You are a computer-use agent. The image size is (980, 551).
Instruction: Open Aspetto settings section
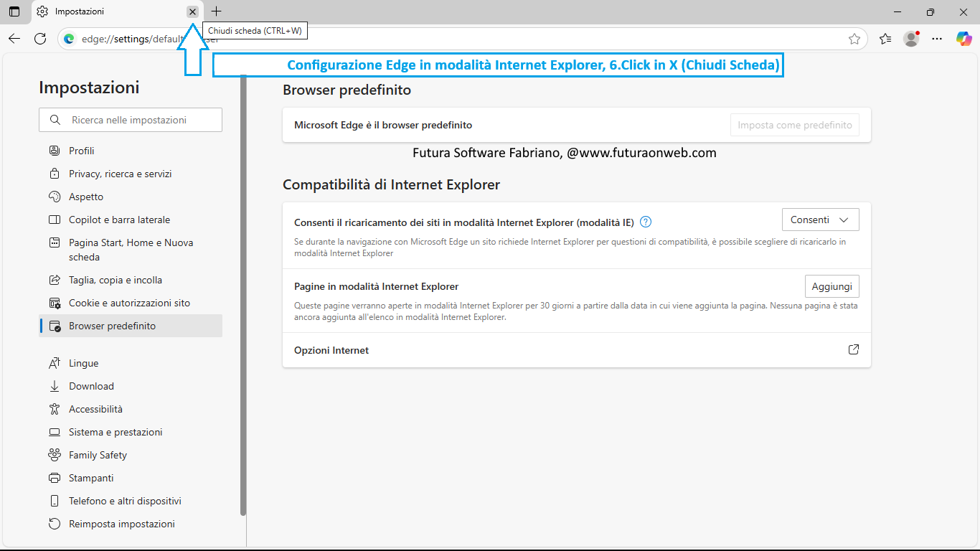pyautogui.click(x=131, y=197)
